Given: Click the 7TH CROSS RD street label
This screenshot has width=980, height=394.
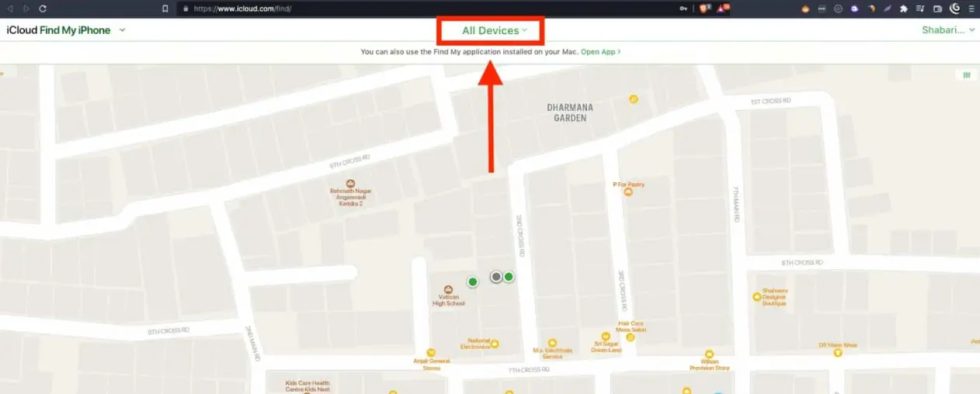Looking at the screenshot, I should coord(529,371).
